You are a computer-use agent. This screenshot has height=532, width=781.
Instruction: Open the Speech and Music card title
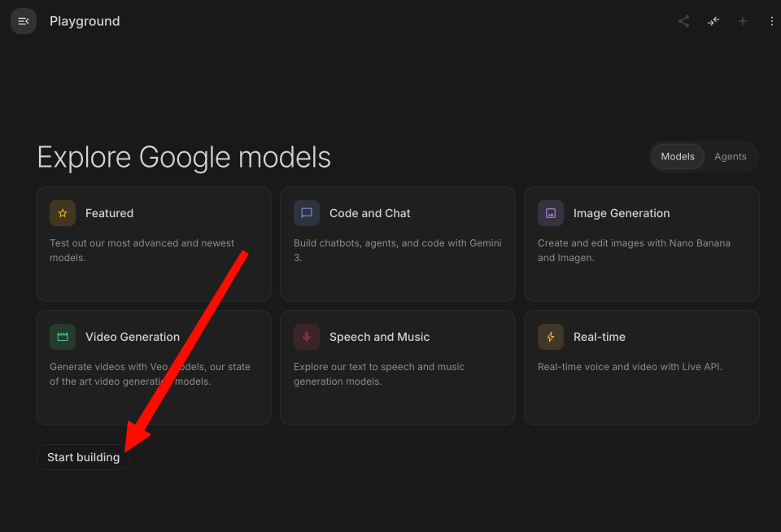pos(379,337)
